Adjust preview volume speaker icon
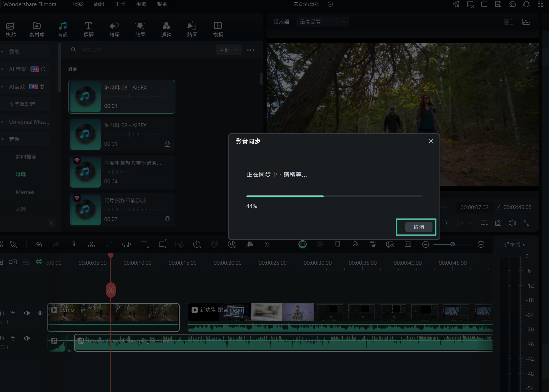 coord(512,223)
